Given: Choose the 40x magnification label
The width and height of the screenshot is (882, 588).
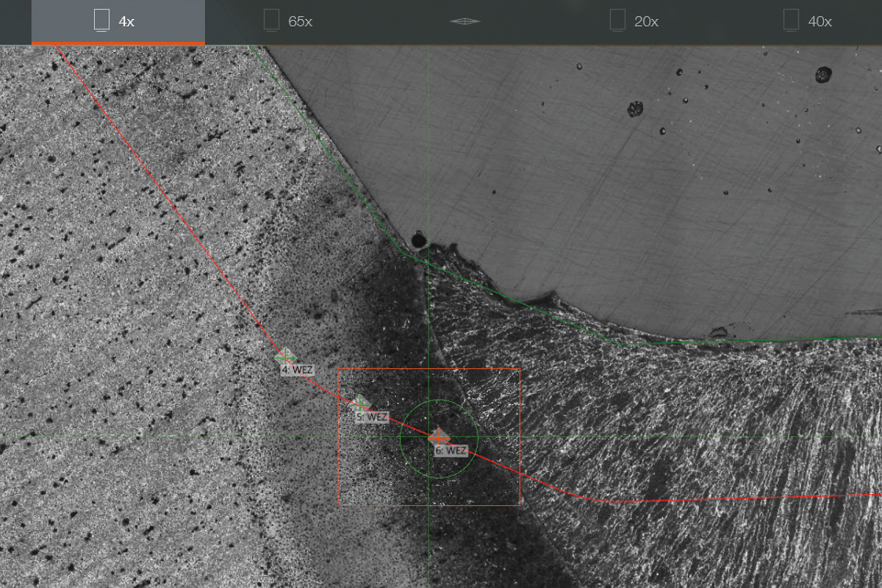Looking at the screenshot, I should (x=820, y=21).
